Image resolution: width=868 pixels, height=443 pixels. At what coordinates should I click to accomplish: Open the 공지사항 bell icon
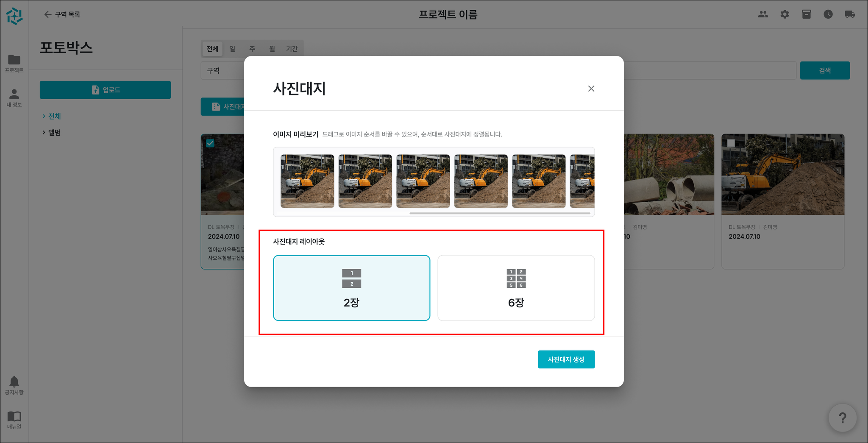pos(14,385)
